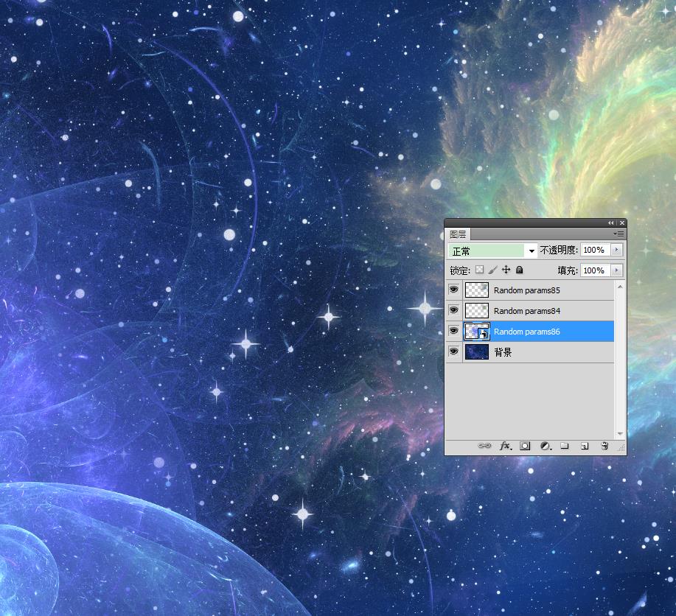This screenshot has width=676, height=616.
Task: Hide the 背景 layer
Action: coord(453,351)
